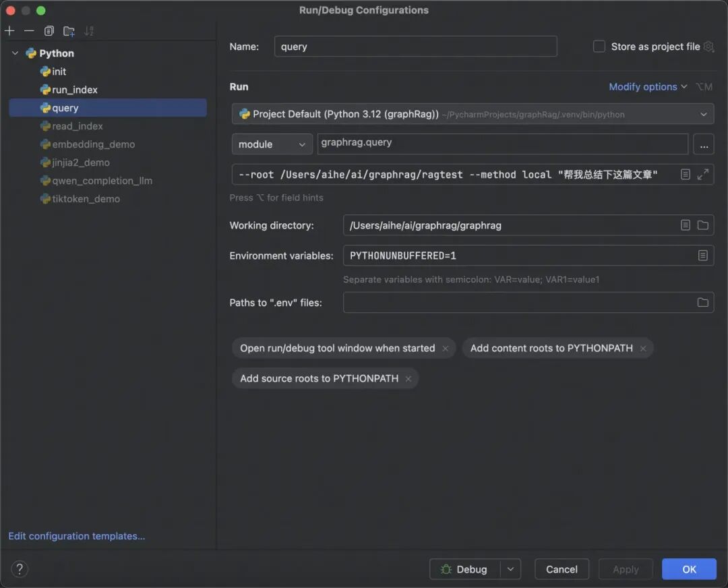Copy the selected configuration
The width and height of the screenshot is (728, 588).
[x=49, y=31]
